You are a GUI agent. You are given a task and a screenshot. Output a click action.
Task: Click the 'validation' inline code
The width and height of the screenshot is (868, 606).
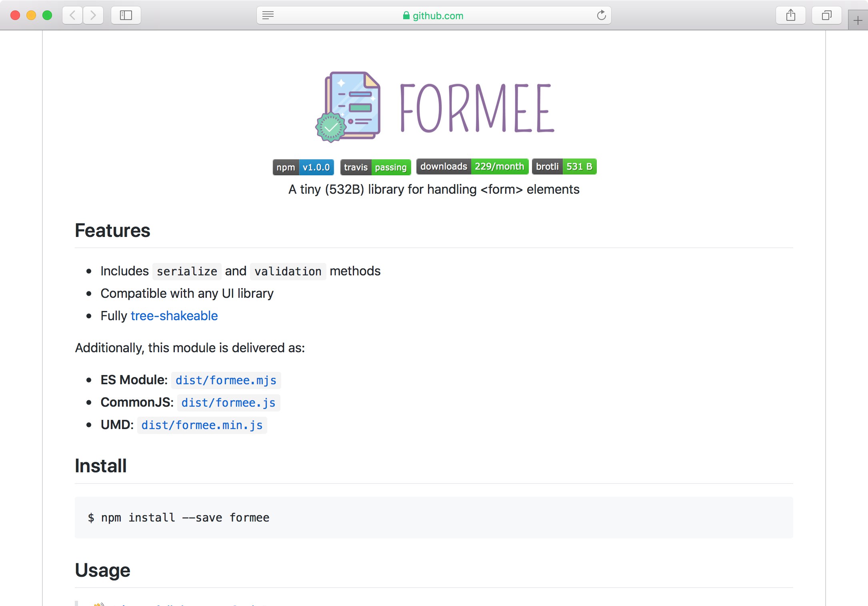tap(288, 271)
